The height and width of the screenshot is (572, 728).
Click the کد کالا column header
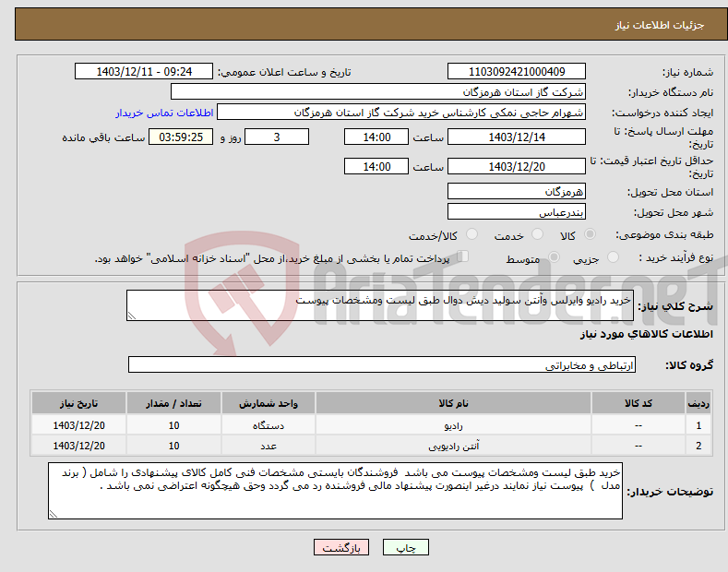(638, 403)
